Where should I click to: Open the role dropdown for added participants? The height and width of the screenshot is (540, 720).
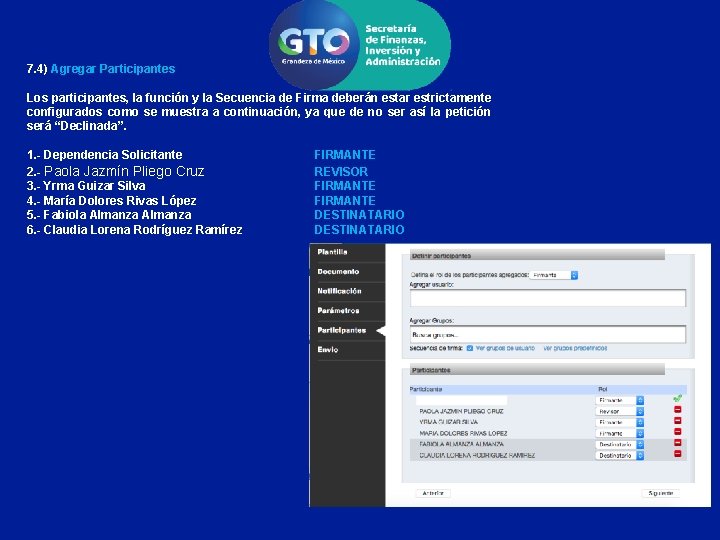554,275
